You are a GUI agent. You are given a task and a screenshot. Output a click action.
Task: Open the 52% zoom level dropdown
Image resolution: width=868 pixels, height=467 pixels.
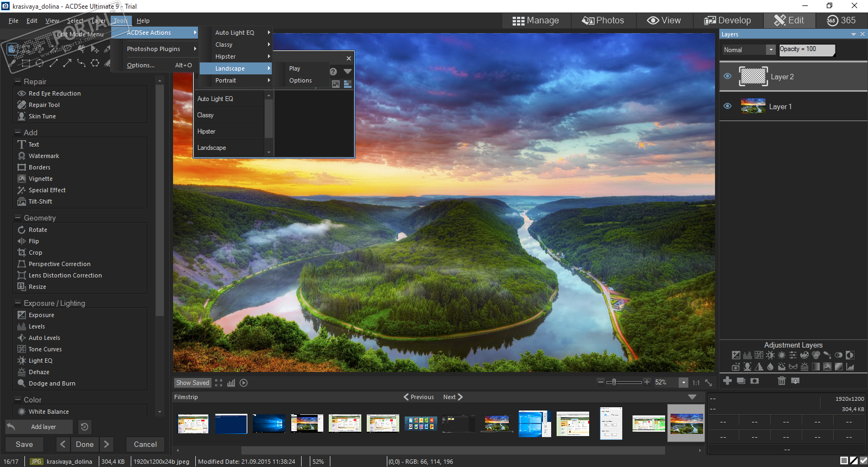683,383
